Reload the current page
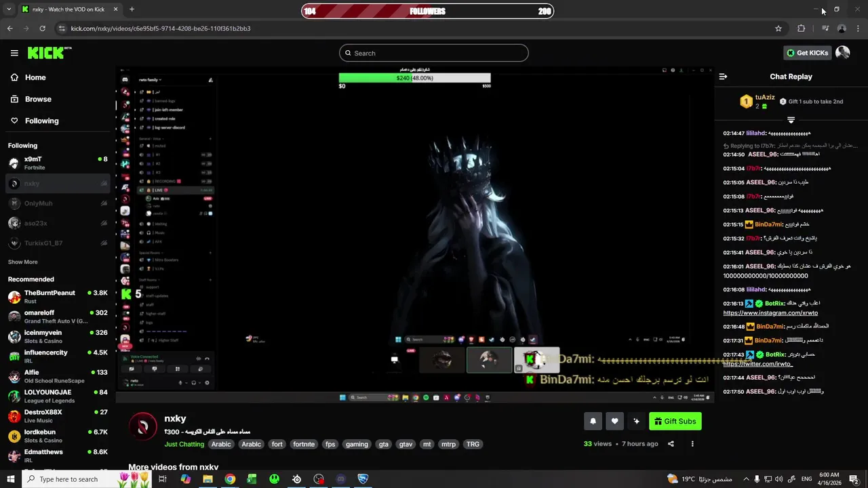 [42, 28]
